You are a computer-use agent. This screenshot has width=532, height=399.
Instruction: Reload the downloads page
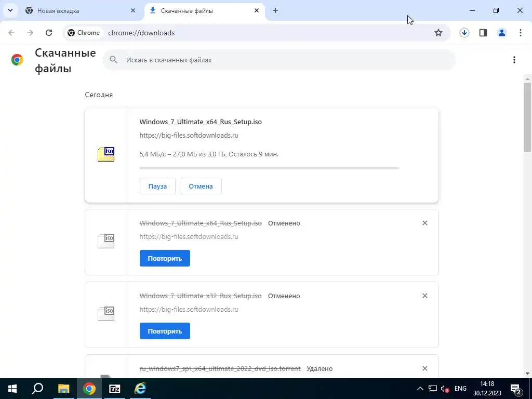[x=49, y=33]
